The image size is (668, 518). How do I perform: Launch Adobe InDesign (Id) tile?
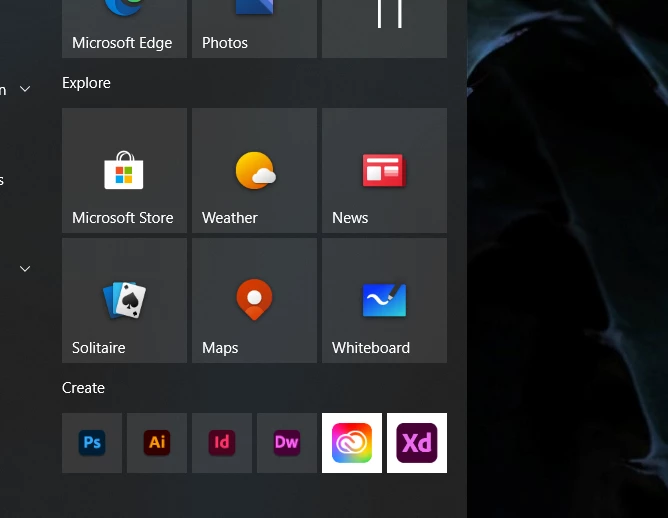pos(222,443)
